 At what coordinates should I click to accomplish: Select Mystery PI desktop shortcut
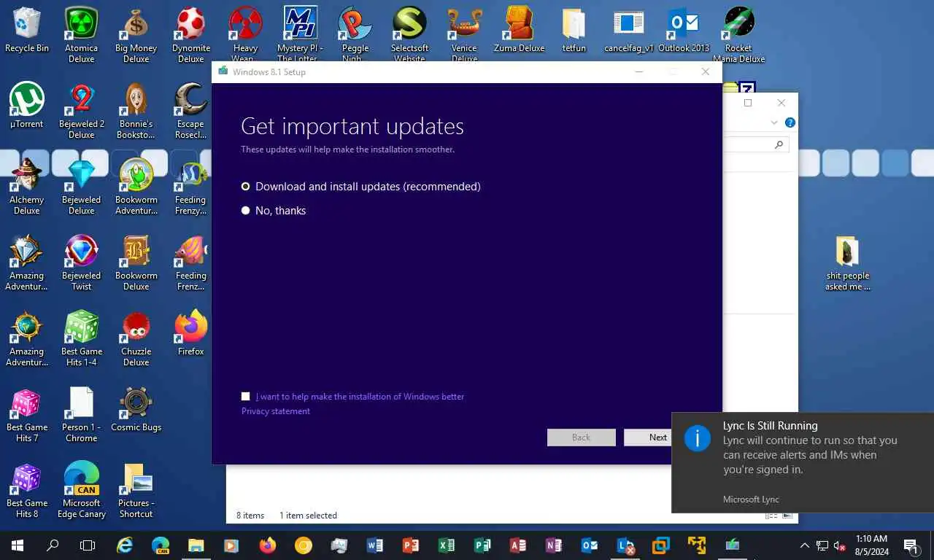(x=301, y=34)
